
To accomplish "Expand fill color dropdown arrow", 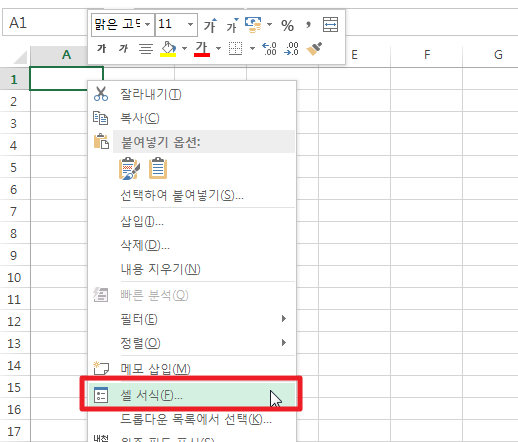I will [x=184, y=49].
